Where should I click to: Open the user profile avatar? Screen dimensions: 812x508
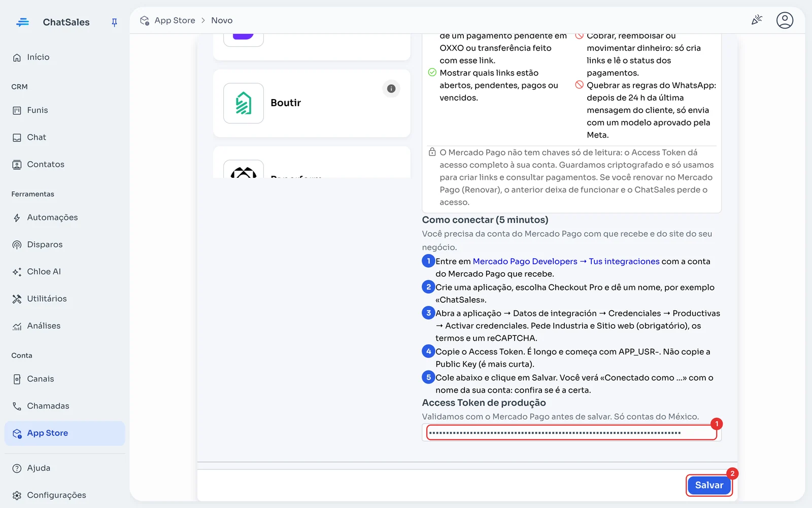[x=785, y=20]
